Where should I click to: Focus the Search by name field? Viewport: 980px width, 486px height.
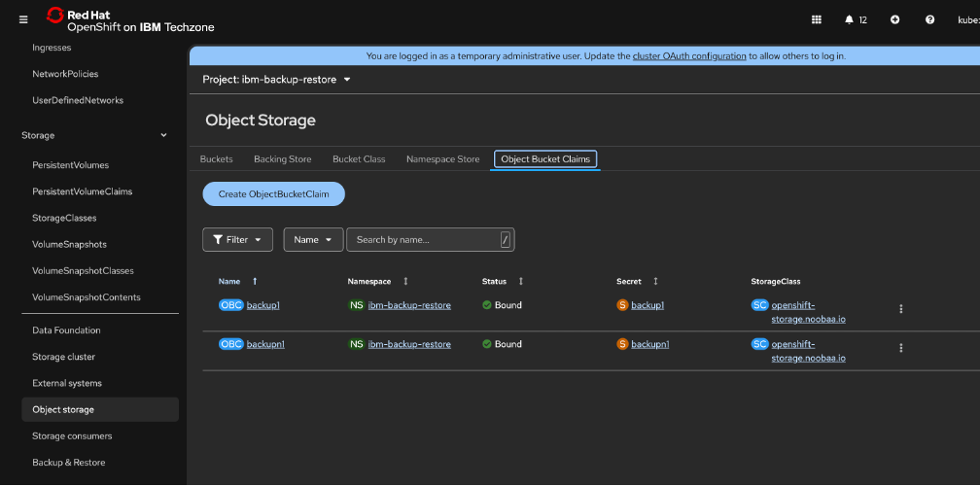pyautogui.click(x=423, y=239)
